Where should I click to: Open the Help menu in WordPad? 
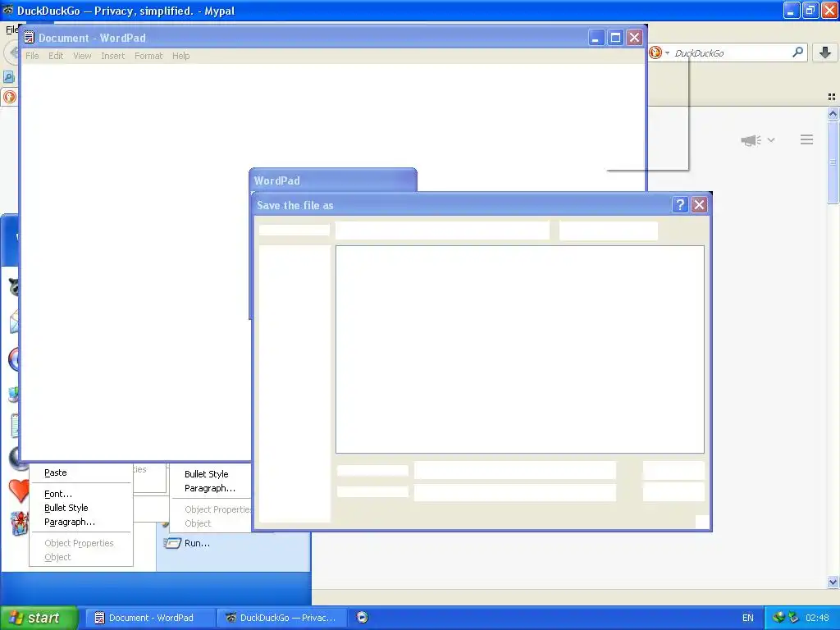tap(181, 56)
